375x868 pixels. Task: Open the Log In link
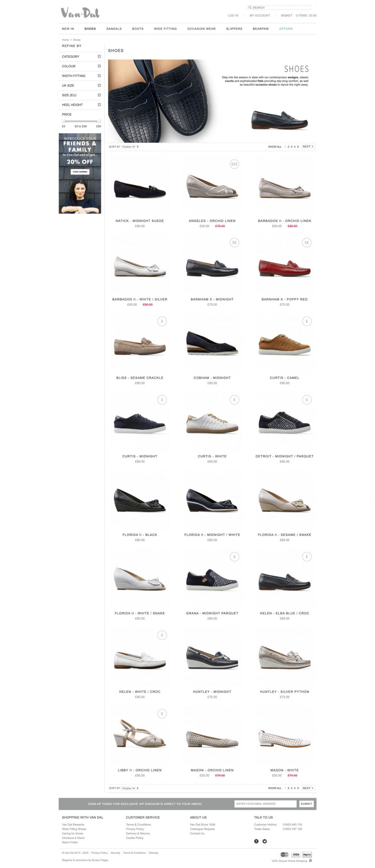click(233, 16)
